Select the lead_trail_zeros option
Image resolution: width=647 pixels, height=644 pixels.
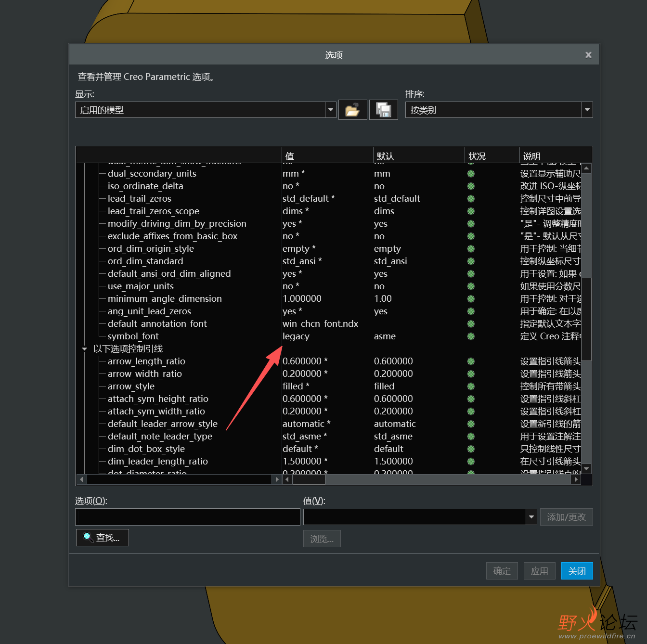[140, 199]
